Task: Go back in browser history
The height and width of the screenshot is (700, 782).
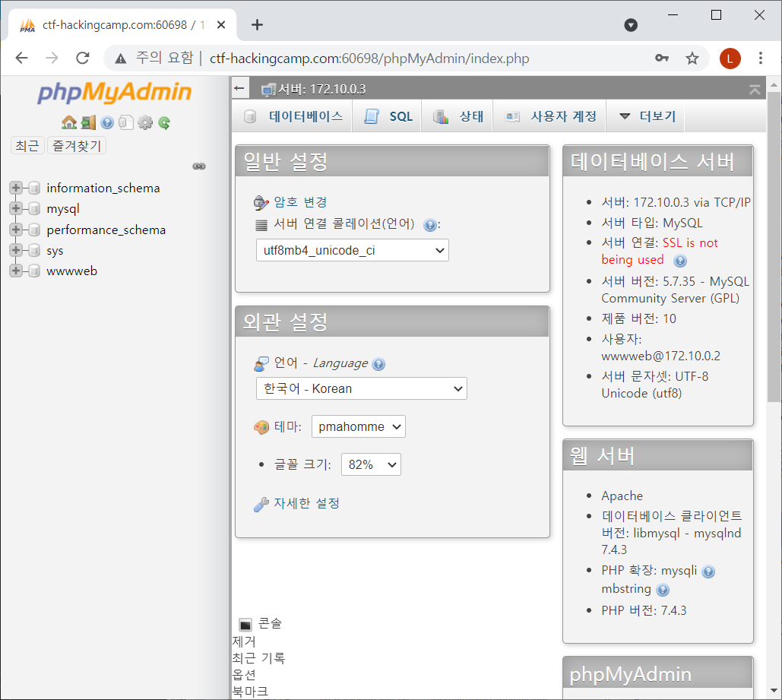Action: coord(21,58)
